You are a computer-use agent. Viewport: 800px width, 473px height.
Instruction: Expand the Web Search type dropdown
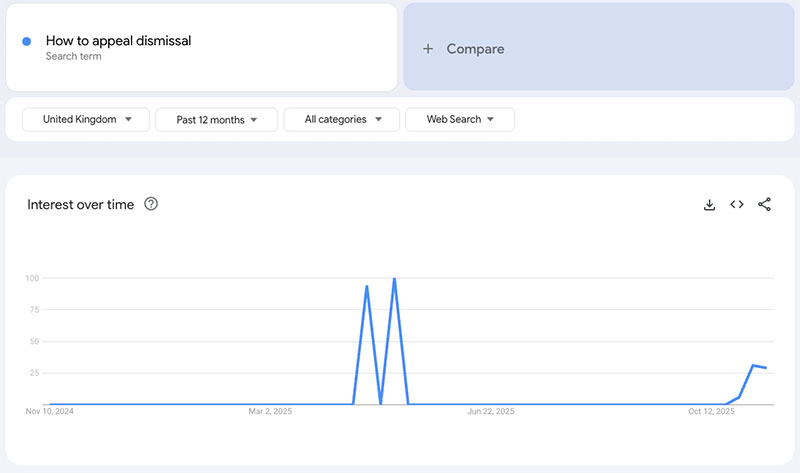[459, 119]
